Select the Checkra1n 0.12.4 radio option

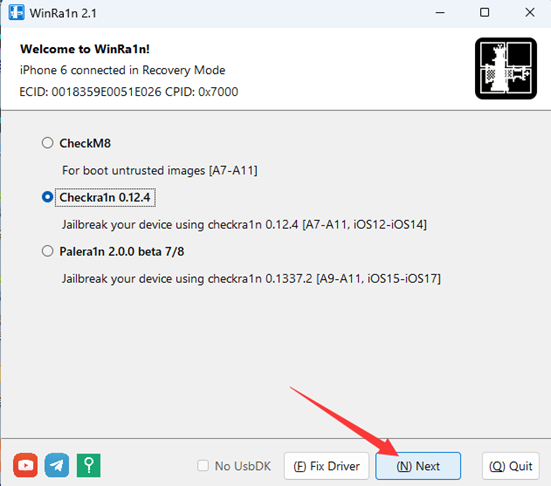coord(47,197)
